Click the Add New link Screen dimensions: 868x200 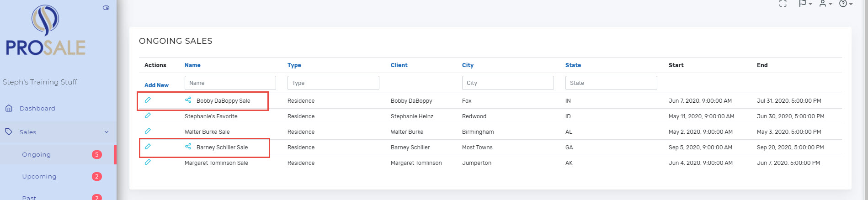point(156,85)
